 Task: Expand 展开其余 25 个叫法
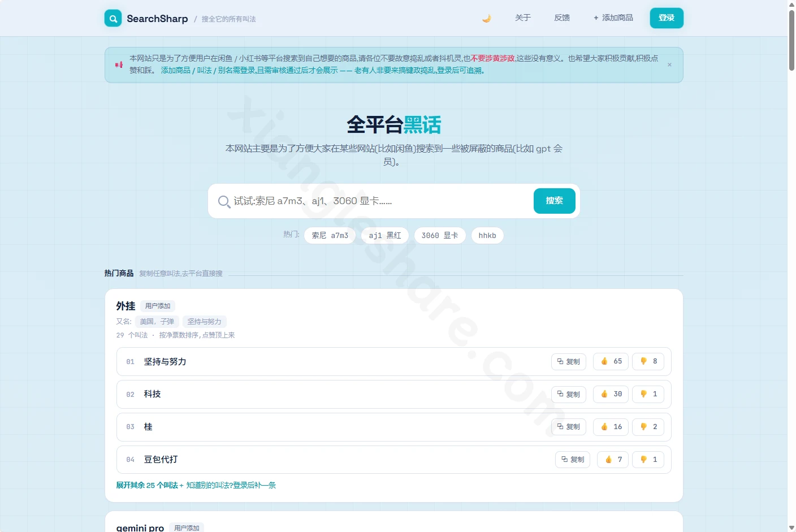(x=147, y=485)
